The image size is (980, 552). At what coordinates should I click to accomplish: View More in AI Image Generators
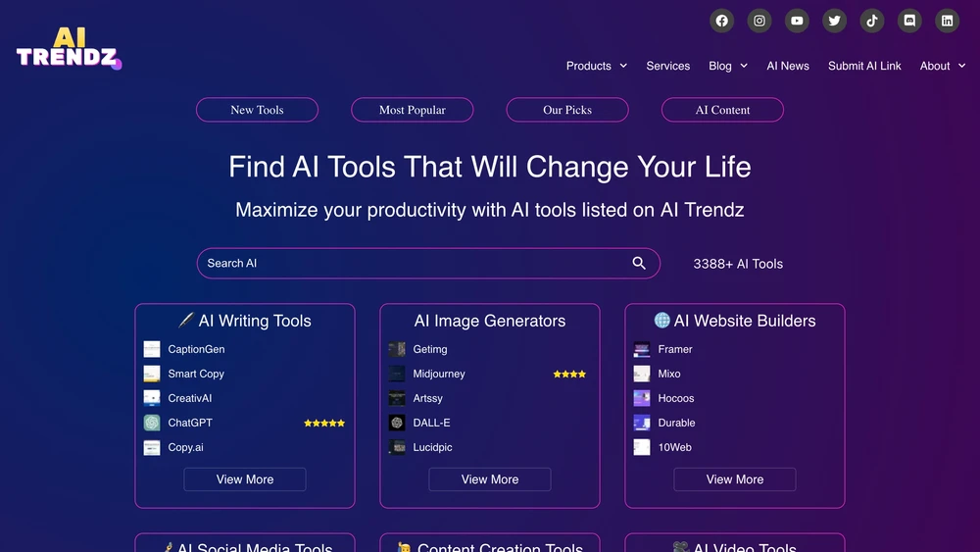(490, 479)
